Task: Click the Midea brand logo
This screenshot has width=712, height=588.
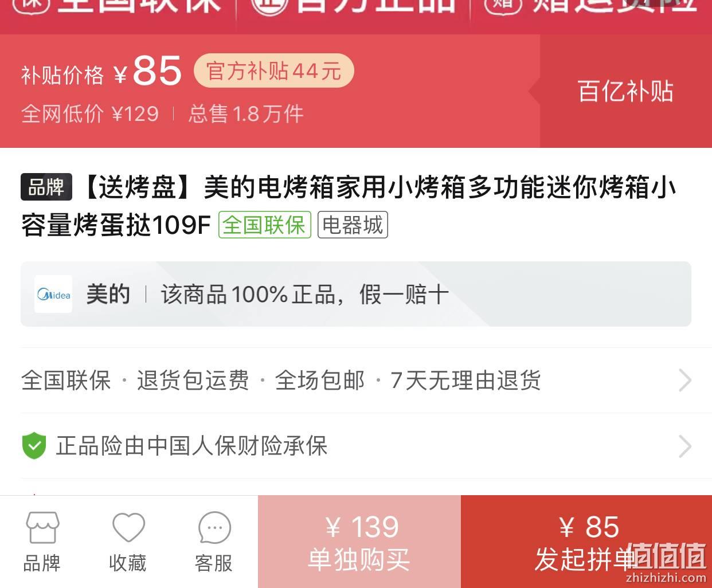Action: [x=53, y=295]
